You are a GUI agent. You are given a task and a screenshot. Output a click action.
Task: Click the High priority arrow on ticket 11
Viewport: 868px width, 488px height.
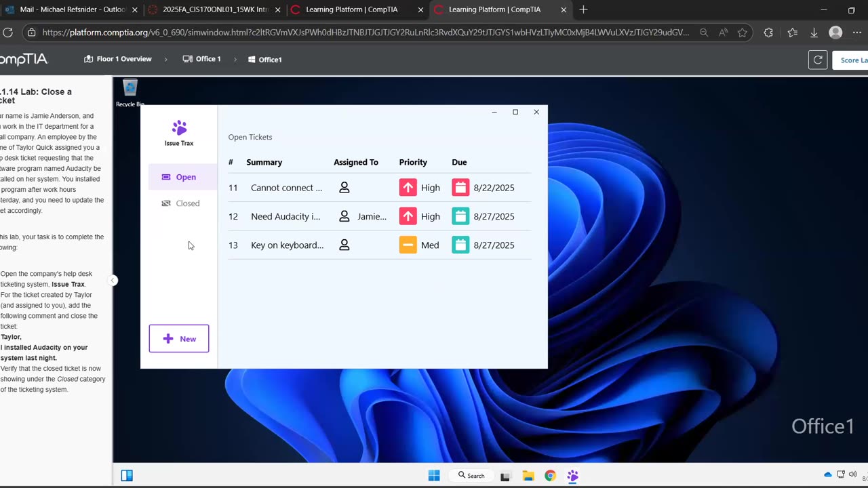coord(408,188)
